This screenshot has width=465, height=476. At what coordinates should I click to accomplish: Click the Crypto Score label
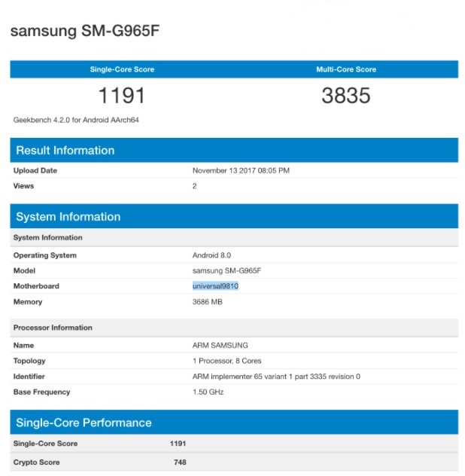tap(36, 462)
